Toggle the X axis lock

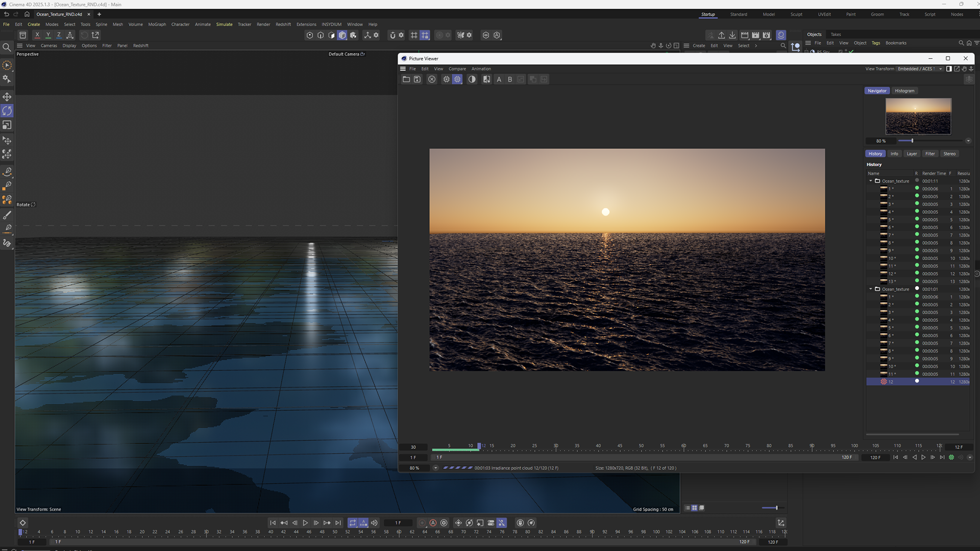point(37,35)
